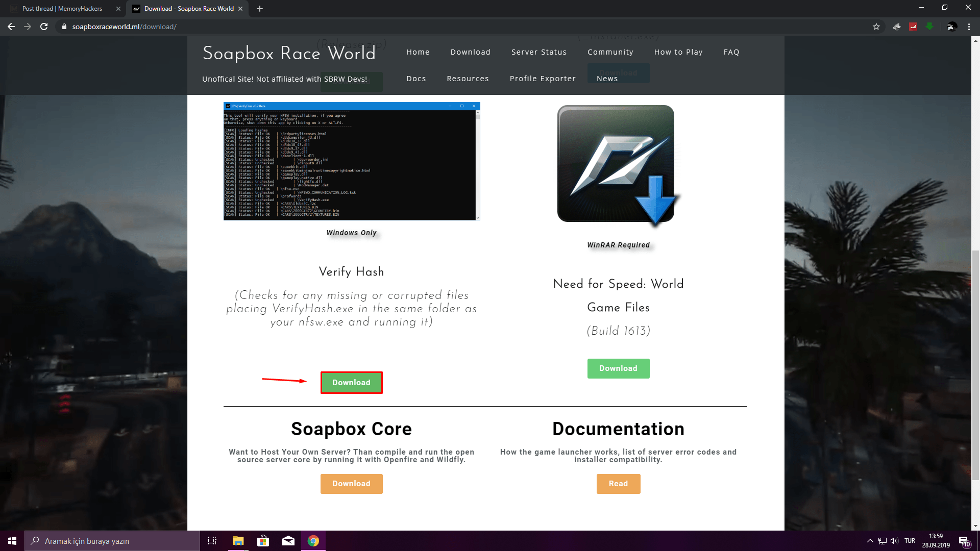Open the Docs nav item
The width and height of the screenshot is (980, 551).
tap(416, 79)
